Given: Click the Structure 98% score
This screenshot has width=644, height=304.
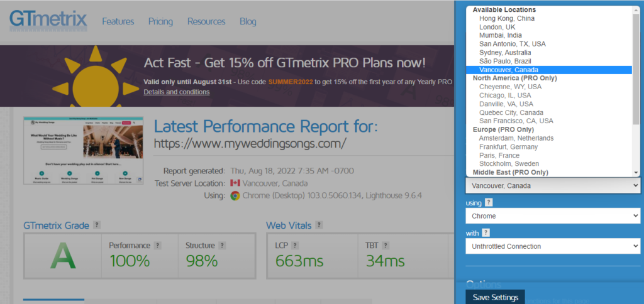Looking at the screenshot, I should coord(202,261).
